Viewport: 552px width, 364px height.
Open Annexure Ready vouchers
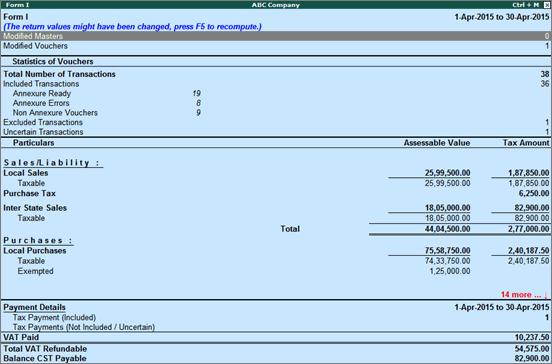(x=42, y=94)
